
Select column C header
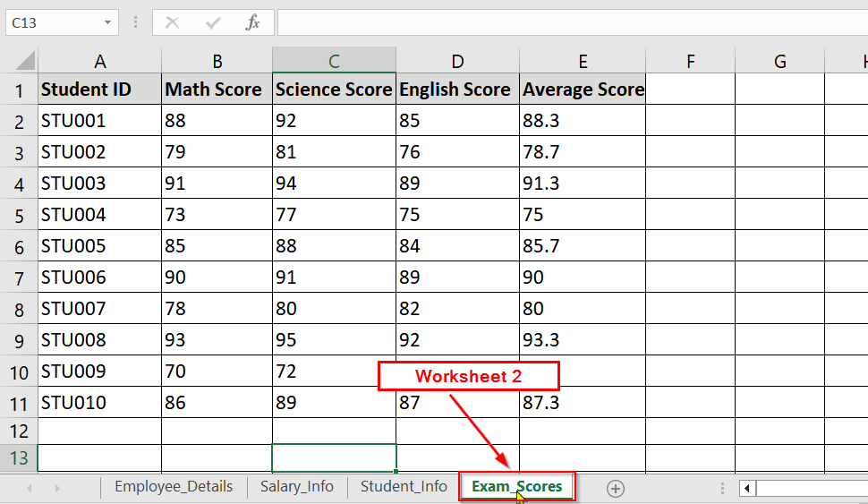[x=334, y=61]
